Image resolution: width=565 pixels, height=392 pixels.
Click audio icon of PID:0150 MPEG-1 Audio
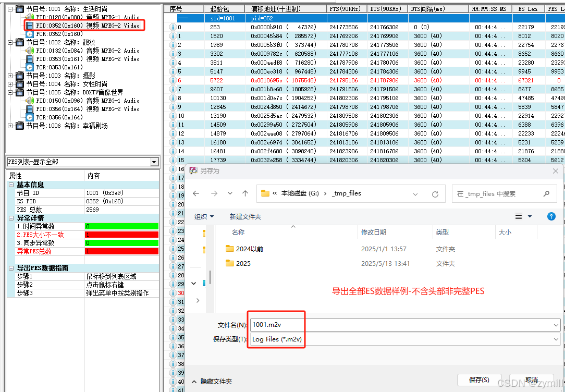point(30,101)
